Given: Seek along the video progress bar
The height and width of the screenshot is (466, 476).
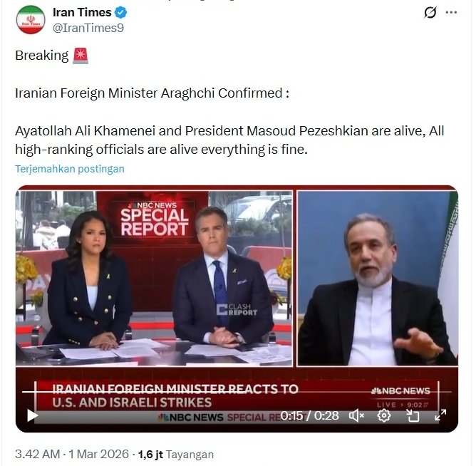Looking at the screenshot, I should [237, 392].
